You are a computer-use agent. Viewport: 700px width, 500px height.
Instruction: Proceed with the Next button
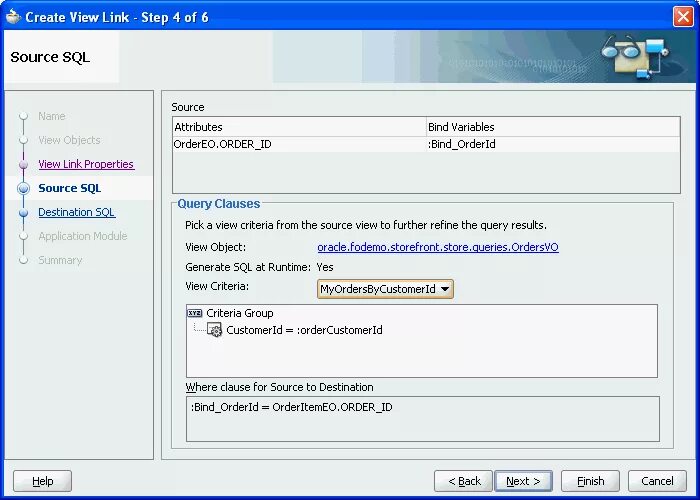[x=523, y=481]
